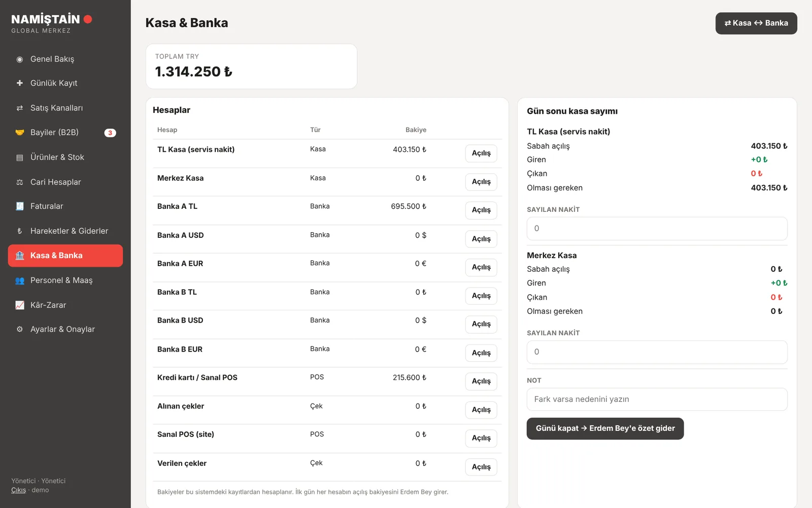Click the Faturalar receipt icon

pos(20,206)
